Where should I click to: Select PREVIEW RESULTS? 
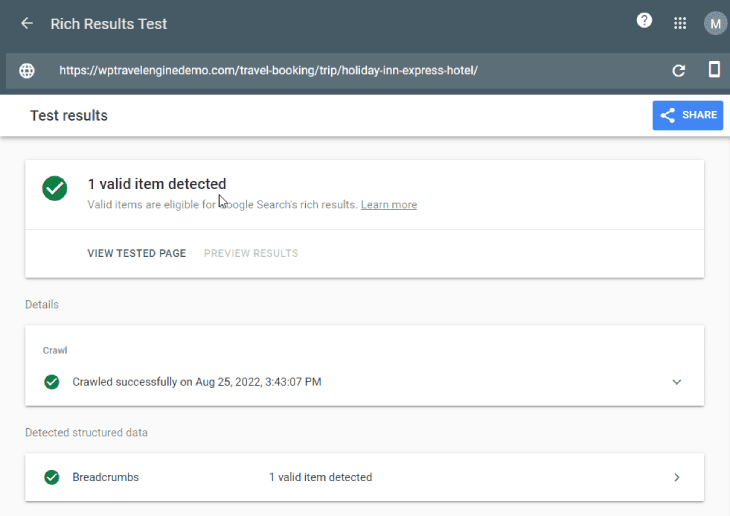click(251, 253)
